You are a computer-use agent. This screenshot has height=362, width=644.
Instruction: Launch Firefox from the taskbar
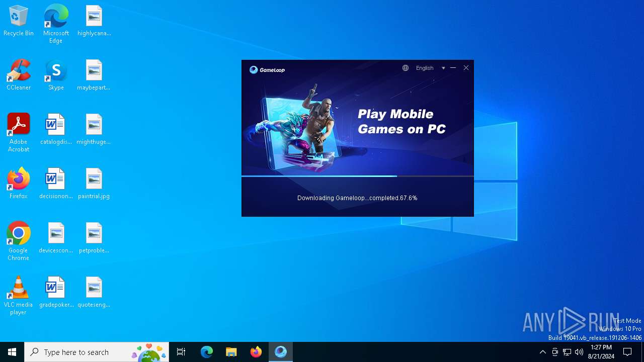click(x=256, y=352)
